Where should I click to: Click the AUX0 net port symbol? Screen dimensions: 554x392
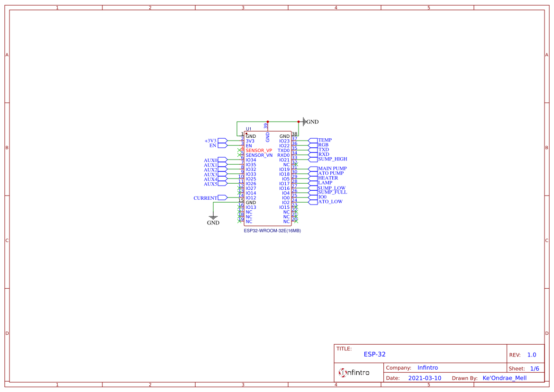coord(222,160)
